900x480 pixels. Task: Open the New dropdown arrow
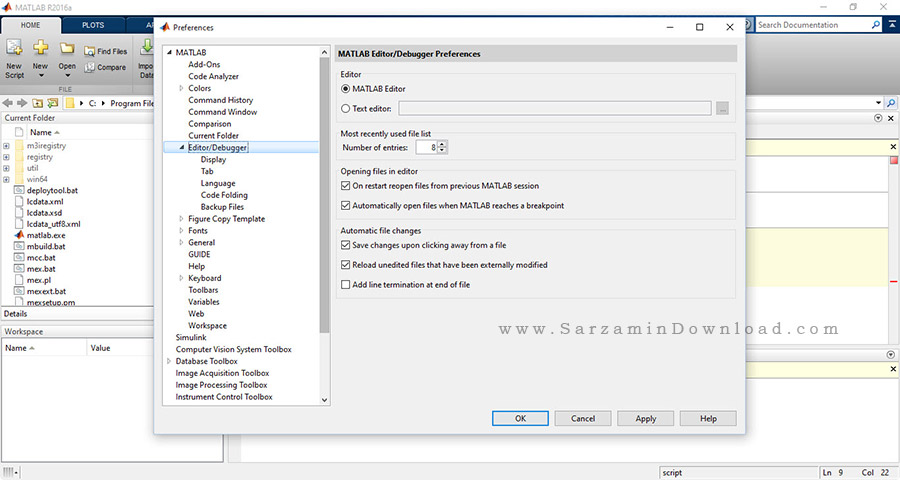pos(40,75)
